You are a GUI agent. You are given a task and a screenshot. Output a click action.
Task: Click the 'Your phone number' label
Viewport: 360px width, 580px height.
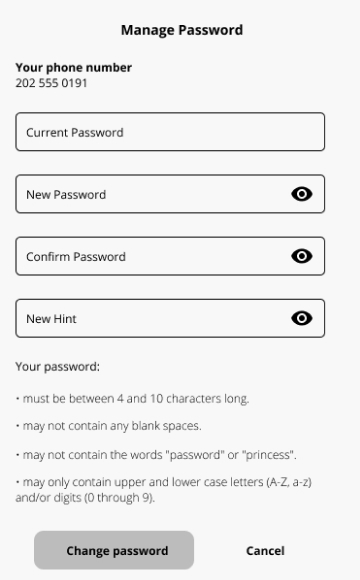coord(74,67)
